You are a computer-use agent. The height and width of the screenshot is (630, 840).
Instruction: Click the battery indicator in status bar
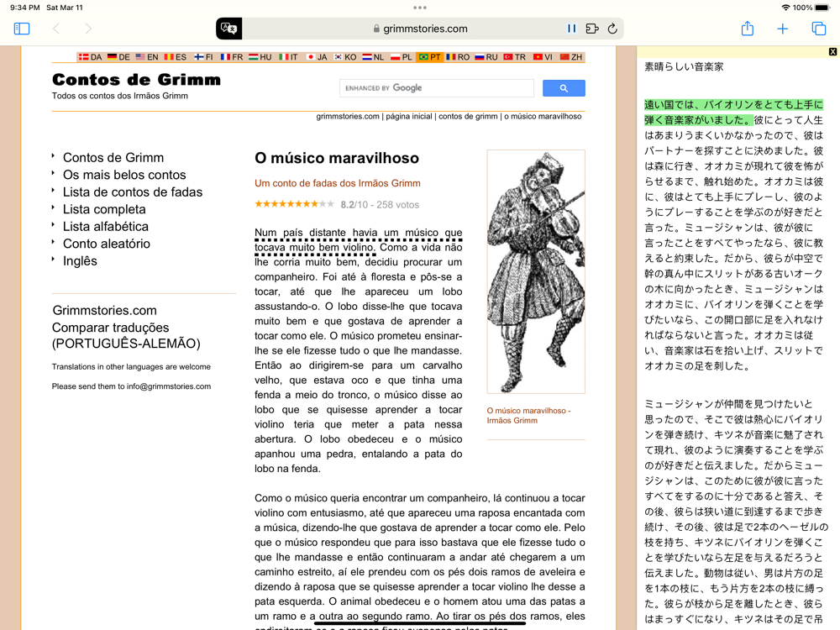(822, 8)
